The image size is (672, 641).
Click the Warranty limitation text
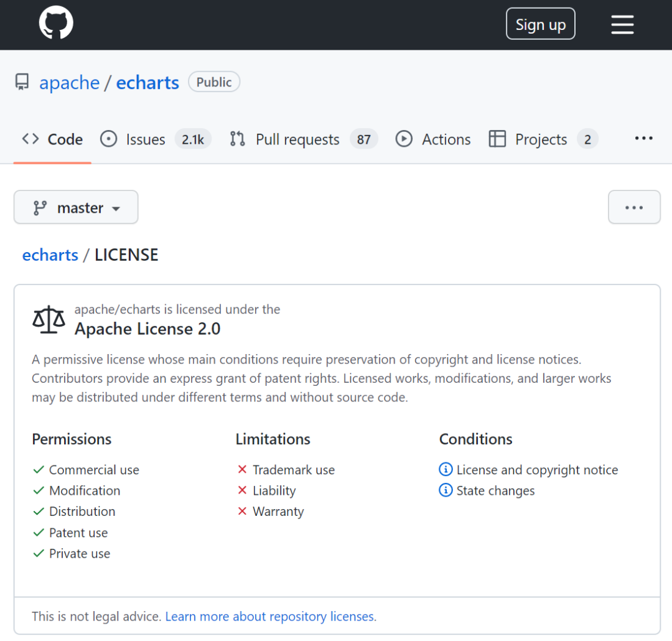278,512
